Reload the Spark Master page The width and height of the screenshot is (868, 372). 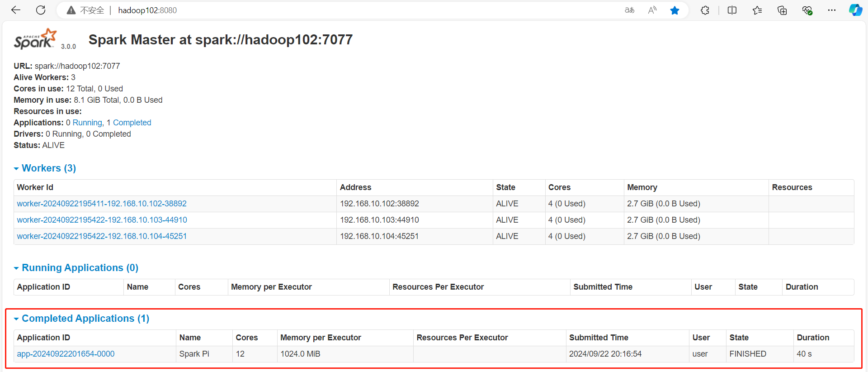41,10
